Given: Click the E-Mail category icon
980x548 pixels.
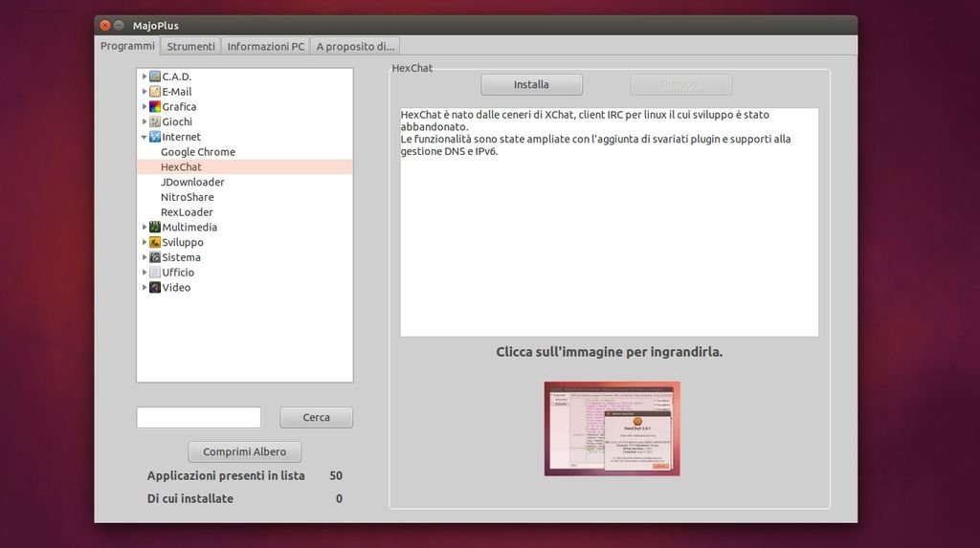Looking at the screenshot, I should coord(155,92).
